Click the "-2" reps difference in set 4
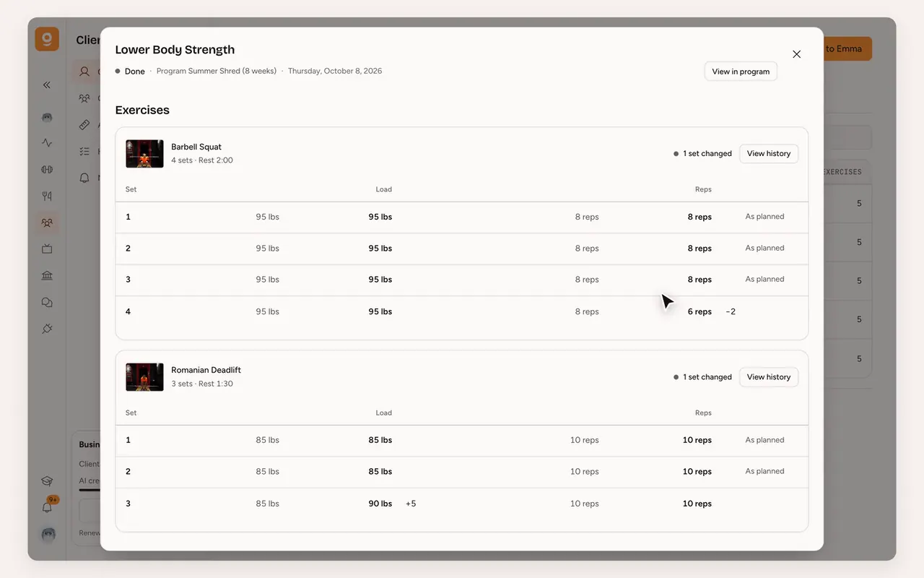924x578 pixels. 731,311
